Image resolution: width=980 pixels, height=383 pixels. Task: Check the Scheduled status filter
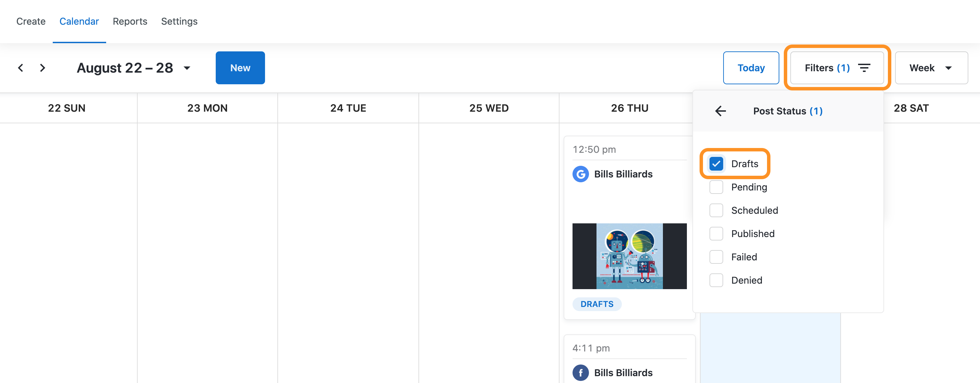pos(716,210)
